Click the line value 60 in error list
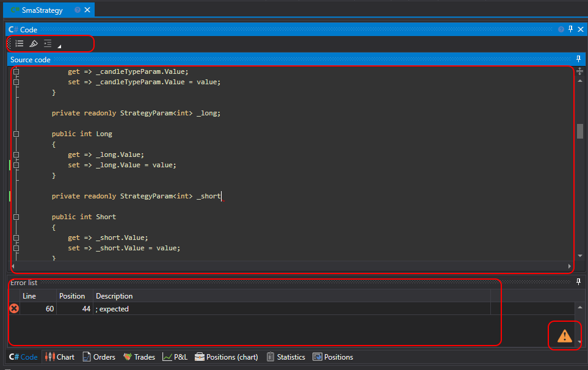This screenshot has height=370, width=588. pos(50,309)
